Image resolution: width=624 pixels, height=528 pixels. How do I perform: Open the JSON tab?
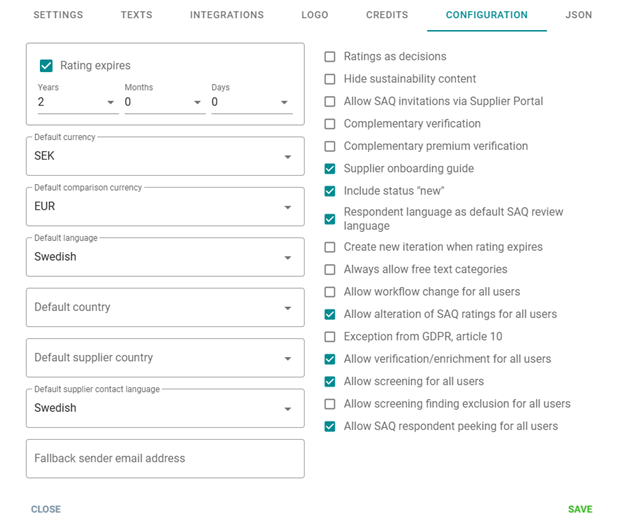(x=578, y=15)
